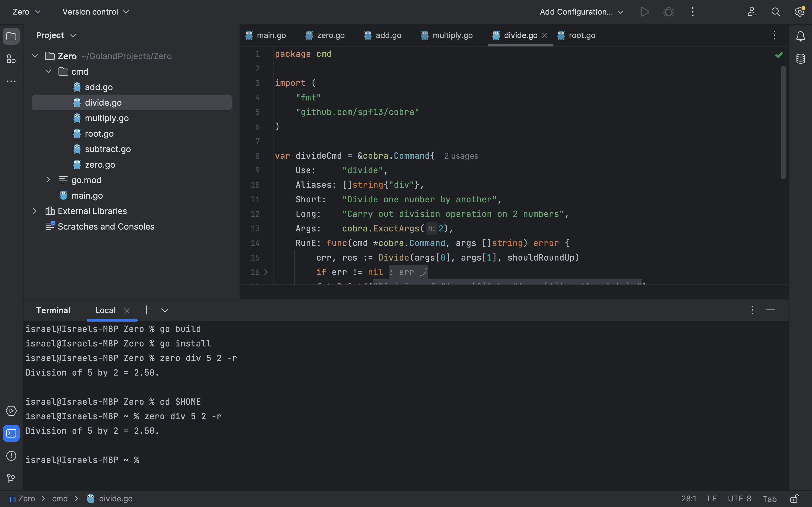Viewport: 812px width, 507px height.
Task: Open the Database tool window
Action: tap(800, 59)
